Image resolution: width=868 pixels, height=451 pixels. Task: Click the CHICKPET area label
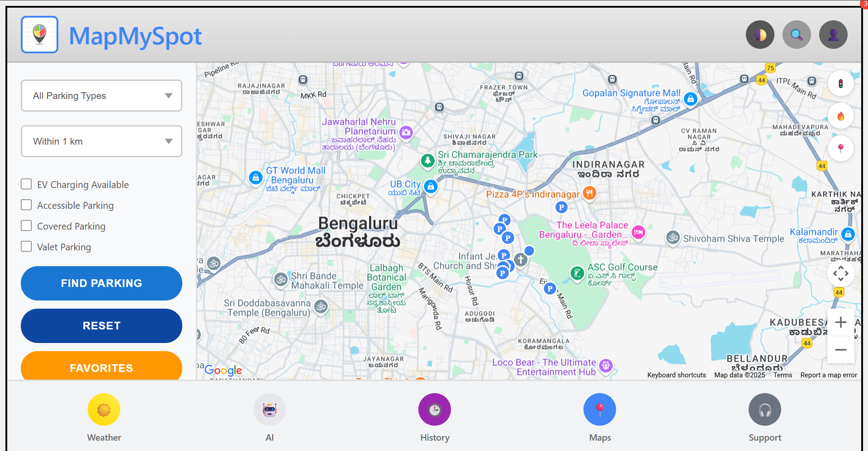coord(353,199)
